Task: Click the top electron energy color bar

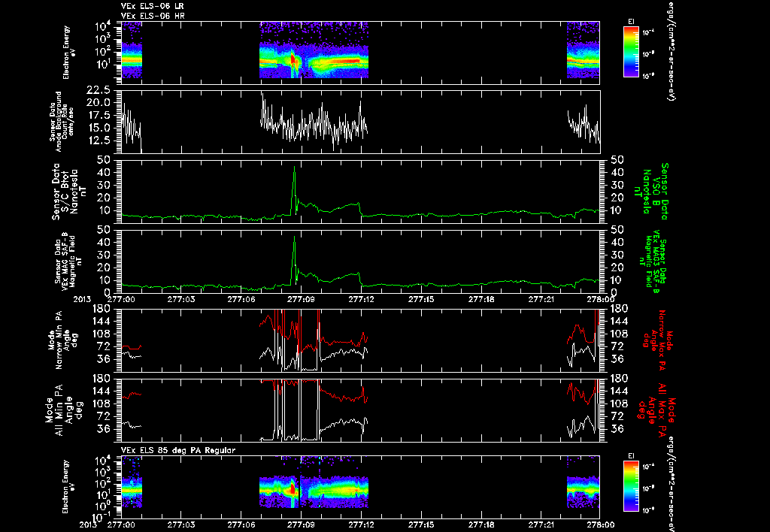Action: (x=631, y=52)
